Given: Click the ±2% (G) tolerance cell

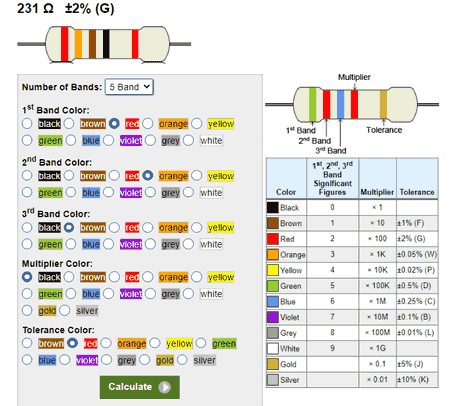Looking at the screenshot, I should [417, 239].
